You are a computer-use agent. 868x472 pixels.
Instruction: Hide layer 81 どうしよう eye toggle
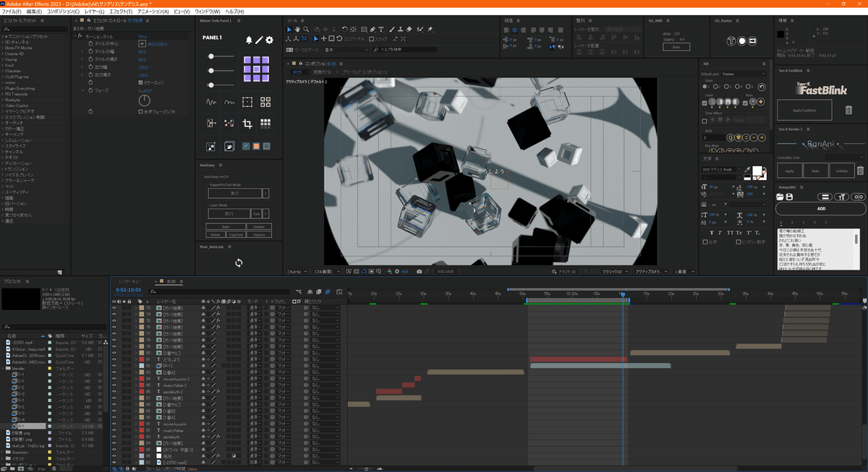[114, 359]
